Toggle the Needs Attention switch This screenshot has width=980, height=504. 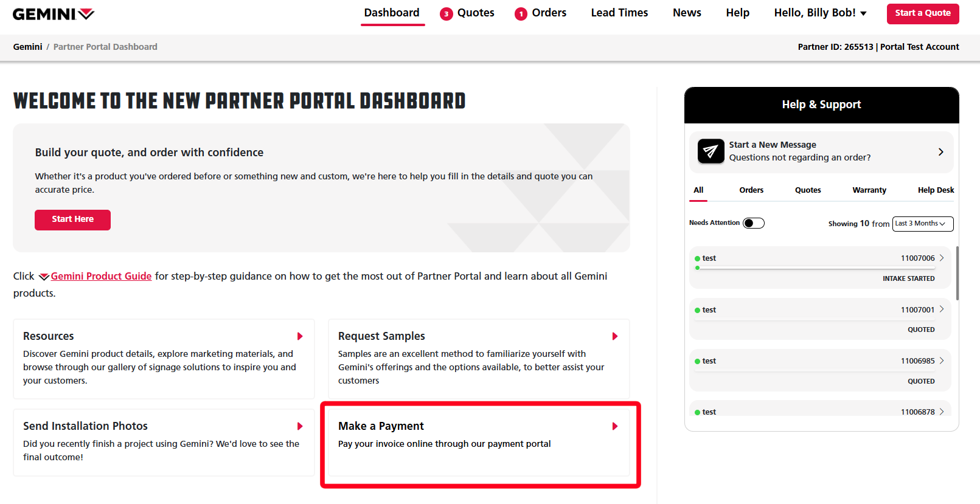point(753,223)
